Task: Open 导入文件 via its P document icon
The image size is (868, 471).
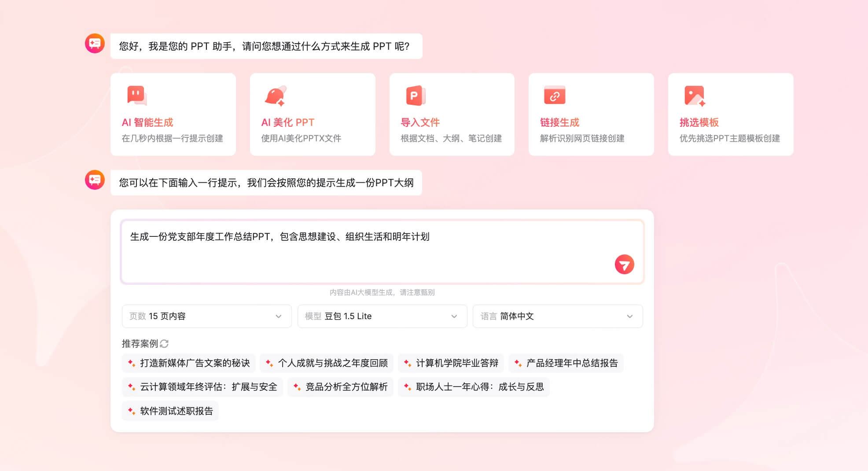Action: pos(415,96)
